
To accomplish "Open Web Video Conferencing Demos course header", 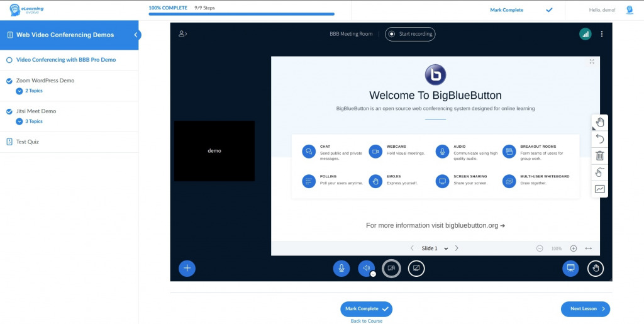I will click(x=65, y=35).
